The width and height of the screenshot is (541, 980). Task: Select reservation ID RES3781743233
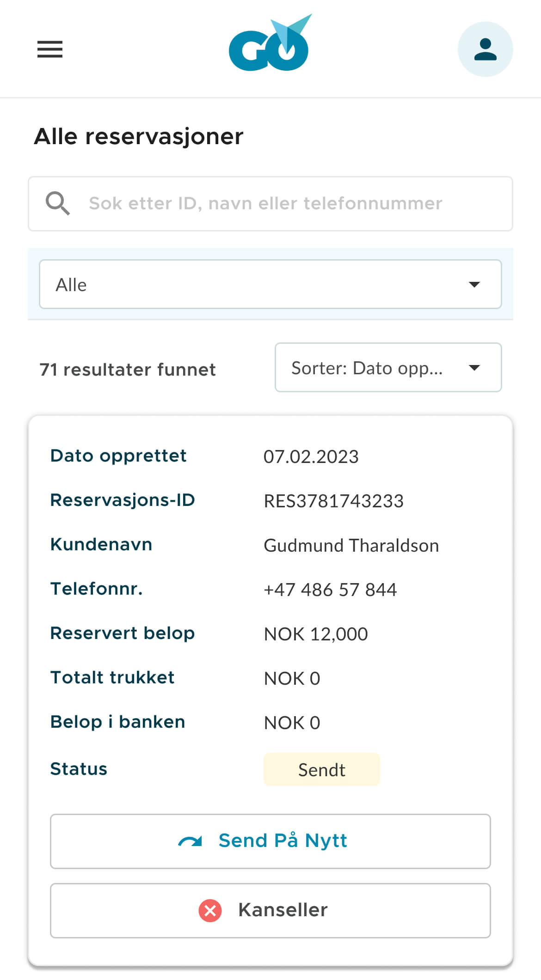[333, 501]
